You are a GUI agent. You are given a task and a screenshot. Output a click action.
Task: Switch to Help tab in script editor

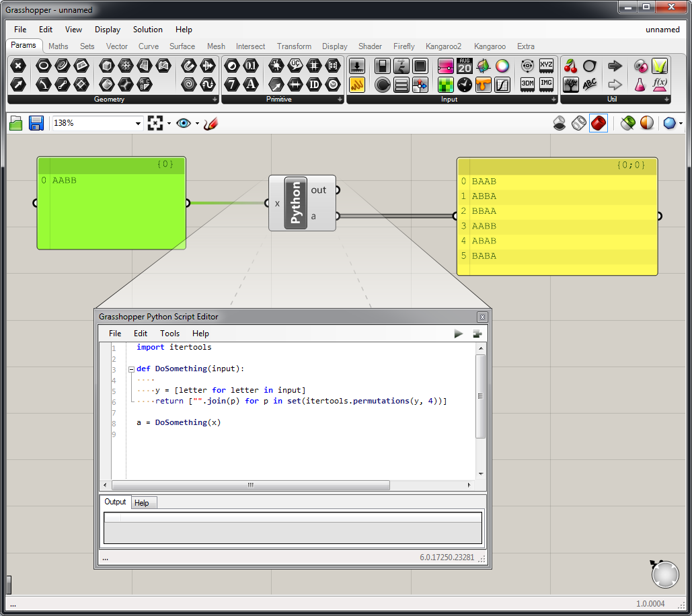[142, 503]
